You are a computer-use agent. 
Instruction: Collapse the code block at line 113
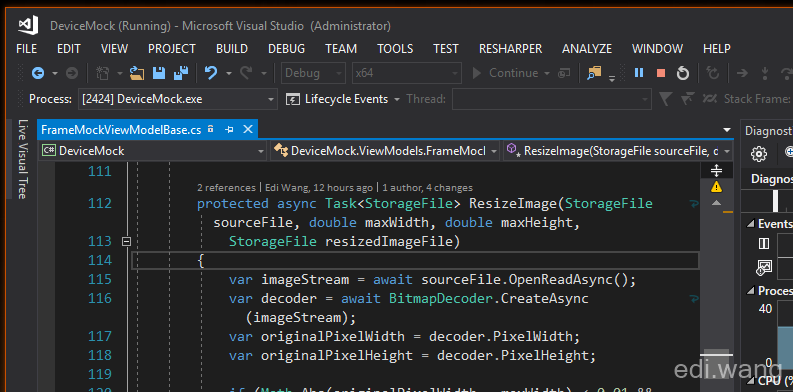coord(126,242)
